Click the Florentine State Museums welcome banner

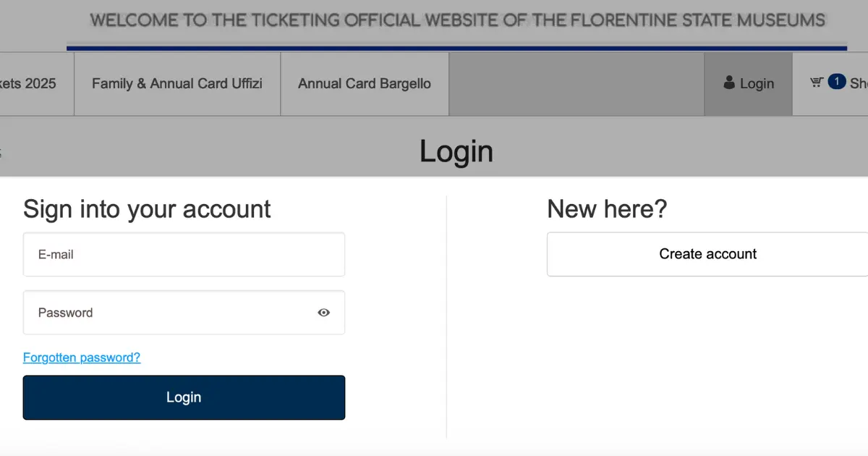click(x=457, y=20)
